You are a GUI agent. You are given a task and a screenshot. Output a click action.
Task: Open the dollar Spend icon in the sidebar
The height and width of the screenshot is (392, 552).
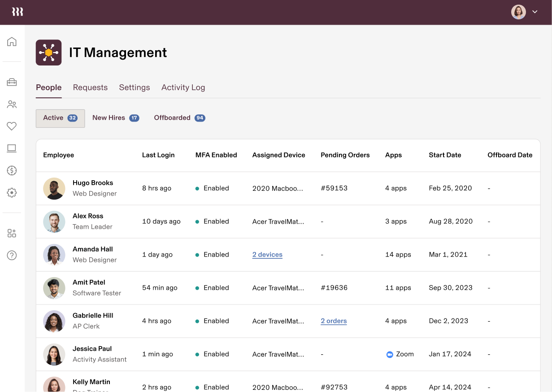click(x=12, y=170)
